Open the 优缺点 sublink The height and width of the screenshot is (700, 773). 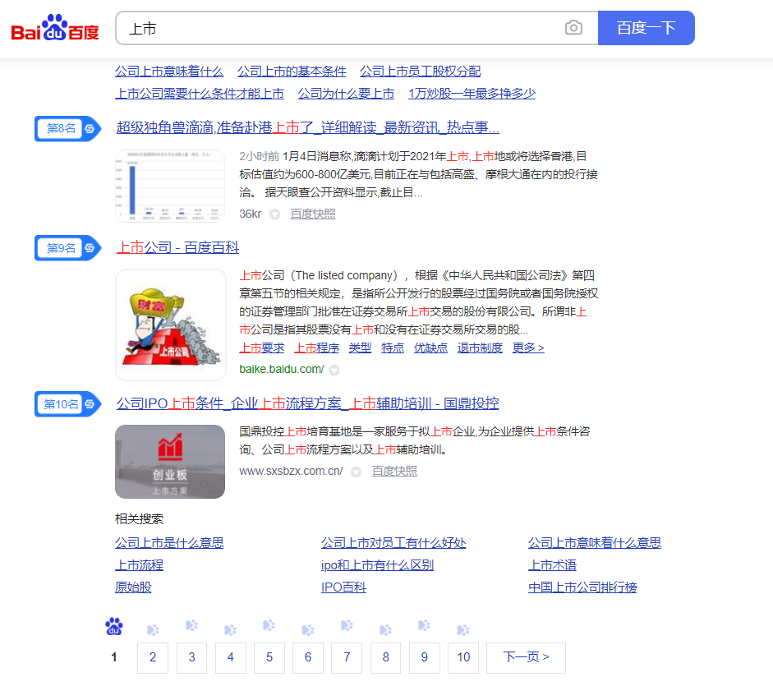pyautogui.click(x=430, y=348)
